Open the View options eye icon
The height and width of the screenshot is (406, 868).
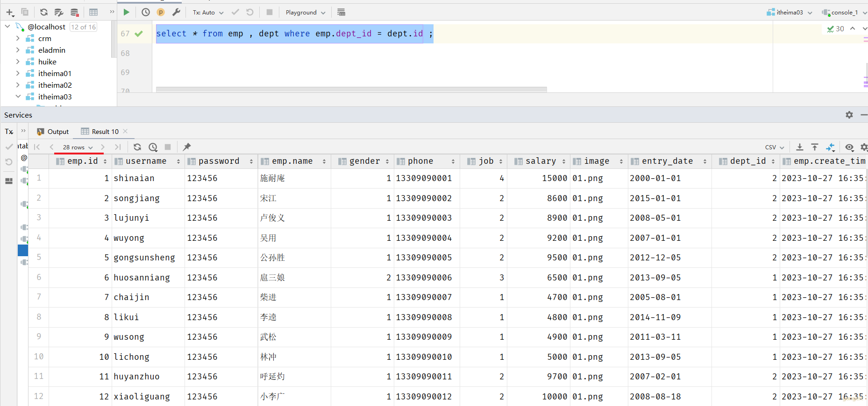[849, 147]
